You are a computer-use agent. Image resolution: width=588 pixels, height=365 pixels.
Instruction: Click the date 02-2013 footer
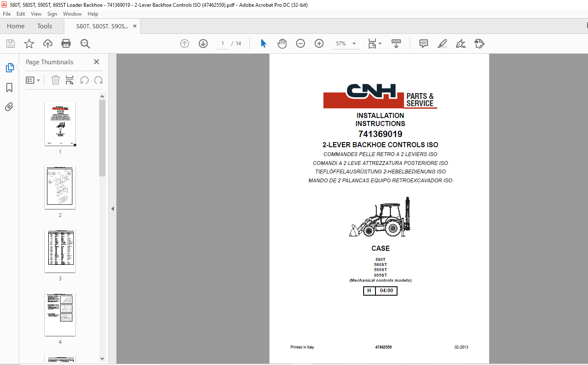461,347
